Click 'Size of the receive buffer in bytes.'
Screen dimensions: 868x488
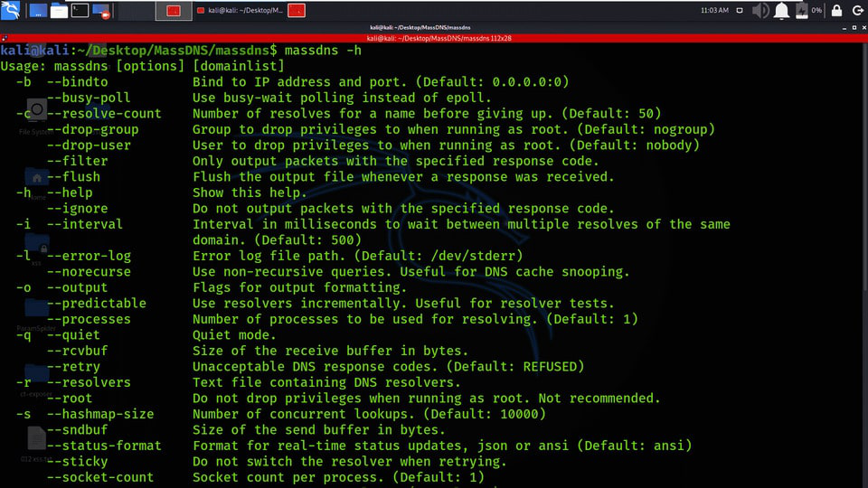(331, 351)
